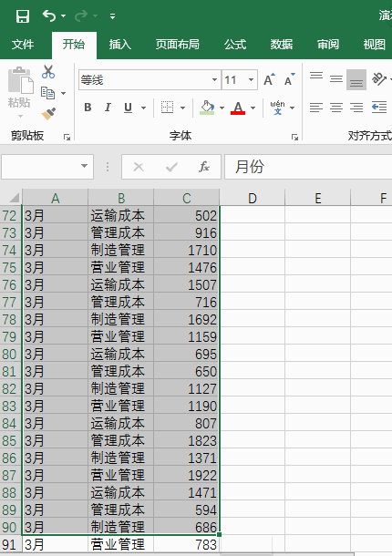Viewport: 392px width, 556px height.
Task: Click the red Font Color A icon
Action: (x=238, y=108)
